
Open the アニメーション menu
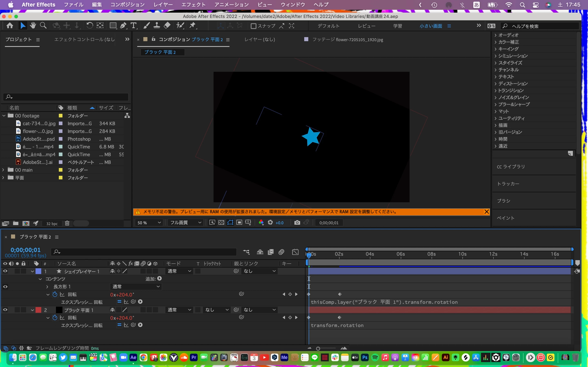(x=231, y=5)
